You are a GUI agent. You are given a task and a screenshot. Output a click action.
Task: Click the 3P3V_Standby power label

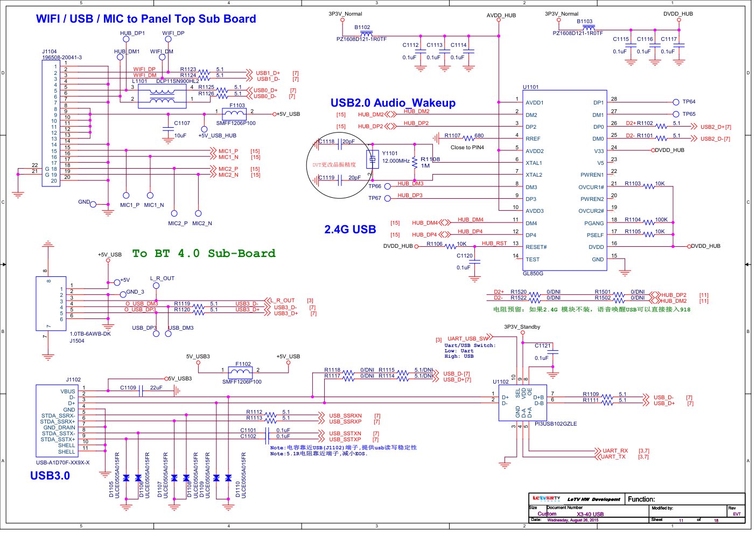pyautogui.click(x=522, y=327)
